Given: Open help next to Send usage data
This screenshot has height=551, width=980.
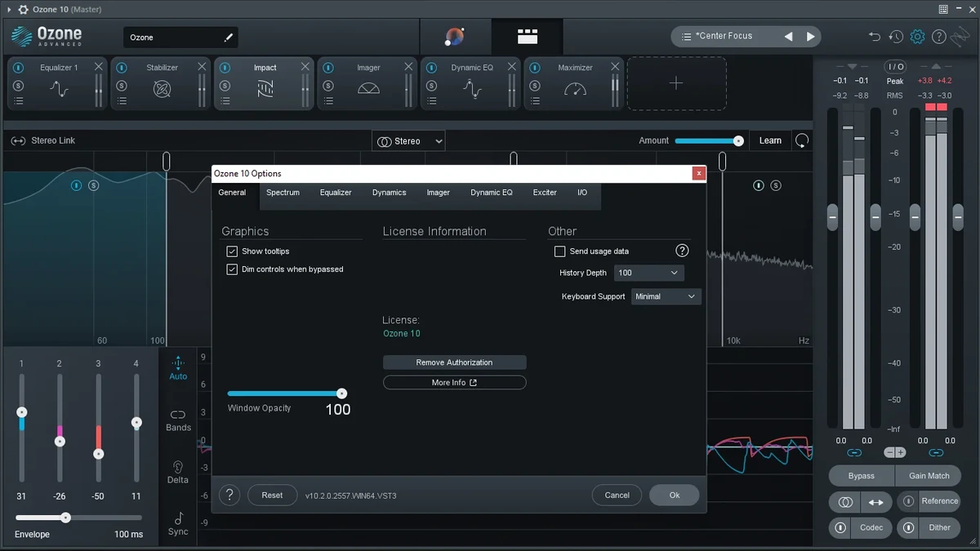Looking at the screenshot, I should (x=682, y=251).
